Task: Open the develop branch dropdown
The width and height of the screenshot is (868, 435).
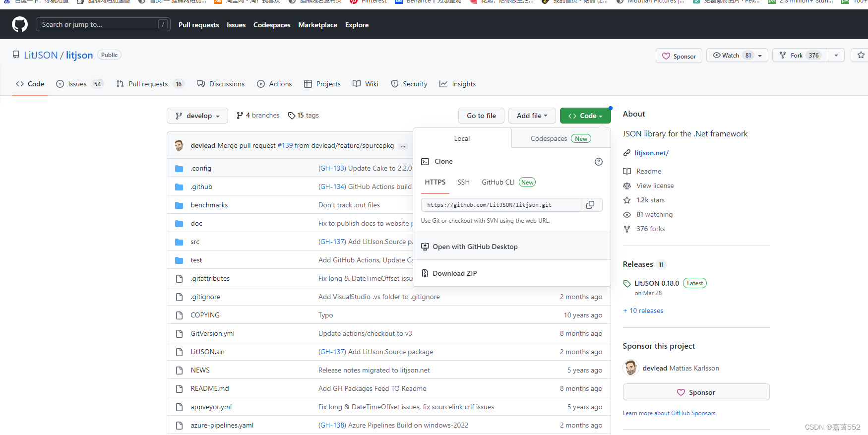Action: tap(197, 116)
